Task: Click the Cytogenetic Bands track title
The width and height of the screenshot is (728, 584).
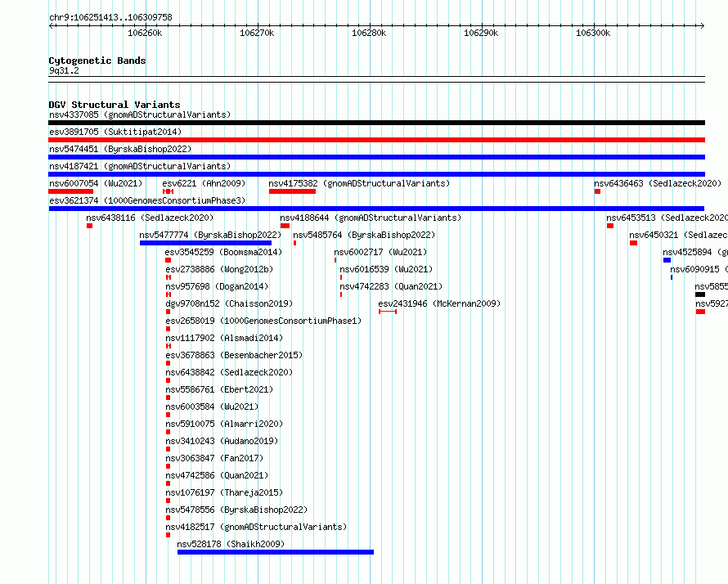Action: pyautogui.click(x=97, y=61)
